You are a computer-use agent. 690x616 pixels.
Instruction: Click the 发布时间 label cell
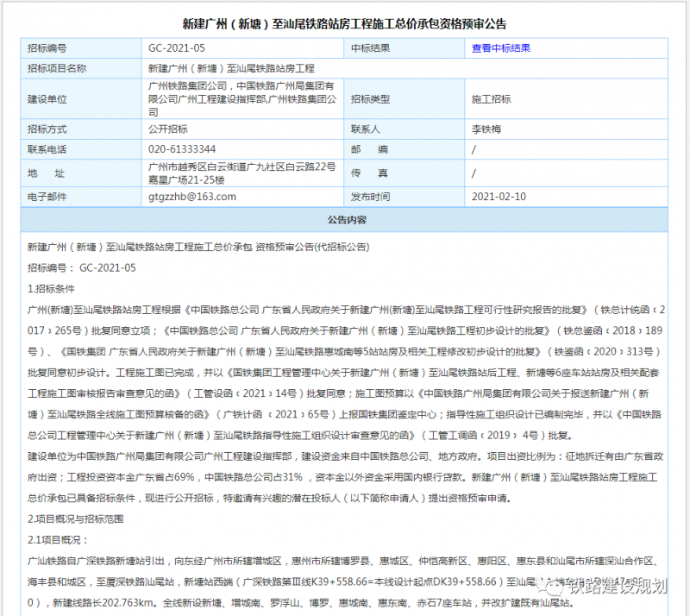pyautogui.click(x=404, y=197)
